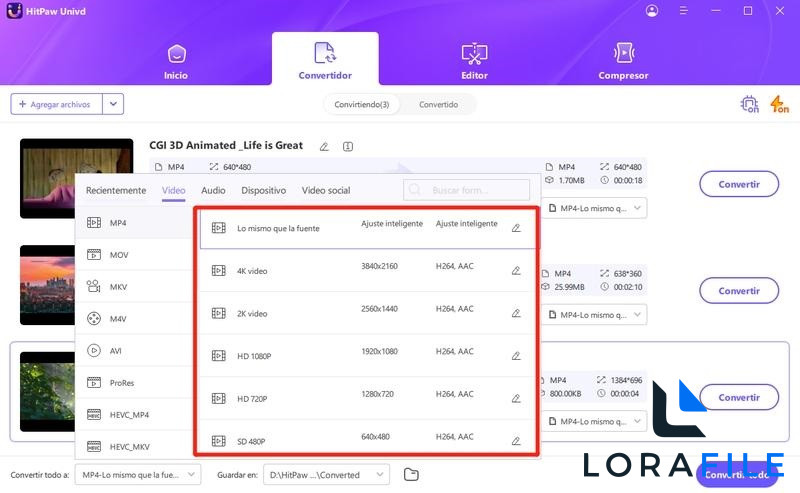This screenshot has width=800, height=493.
Task: Click the forest video thumbnail
Action: click(x=47, y=391)
